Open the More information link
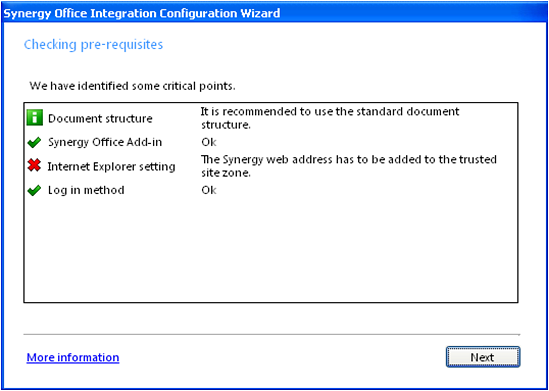 click(x=73, y=357)
